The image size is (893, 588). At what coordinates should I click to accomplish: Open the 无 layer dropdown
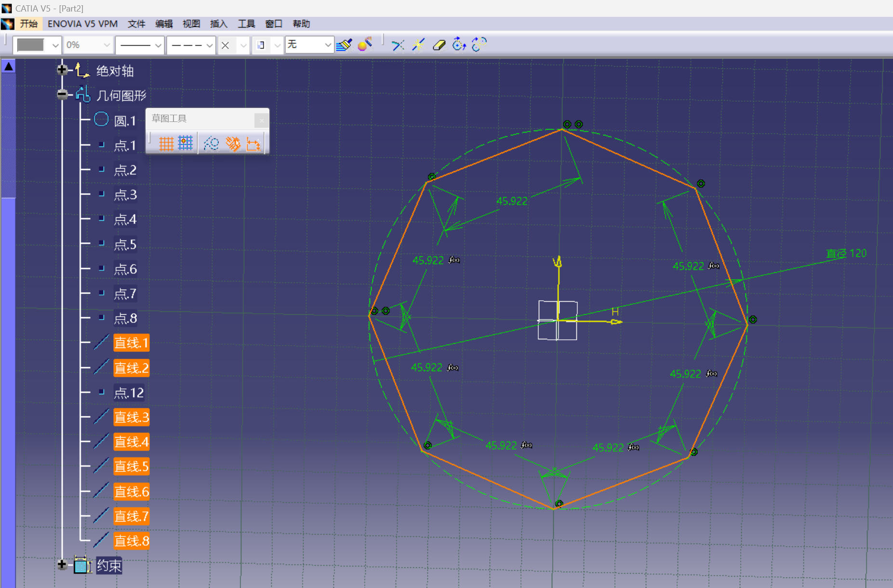[x=328, y=45]
